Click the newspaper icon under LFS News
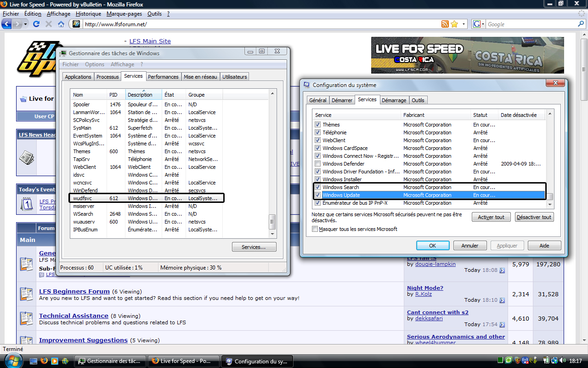The width and height of the screenshot is (588, 368). tap(26, 158)
